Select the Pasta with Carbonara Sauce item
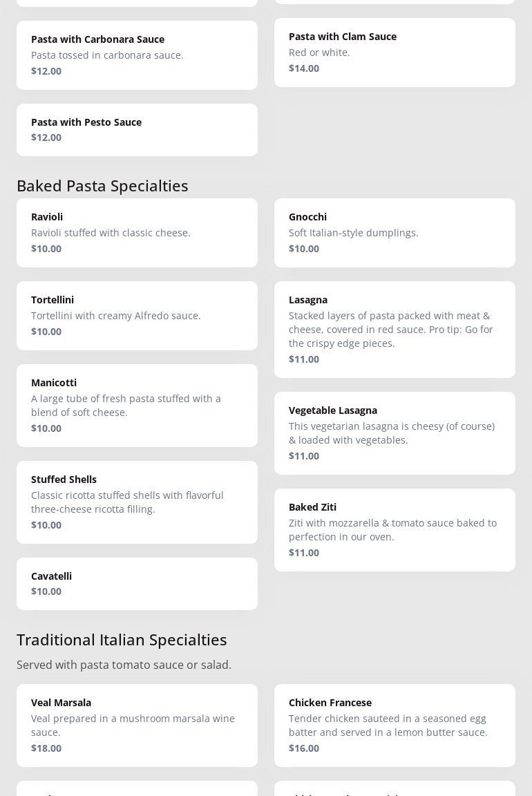532x796 pixels. coord(137,55)
